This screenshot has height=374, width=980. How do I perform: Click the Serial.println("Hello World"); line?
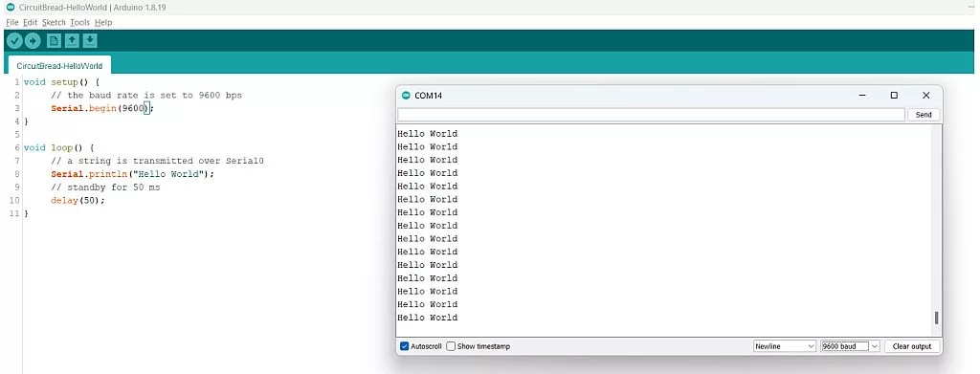click(132, 174)
